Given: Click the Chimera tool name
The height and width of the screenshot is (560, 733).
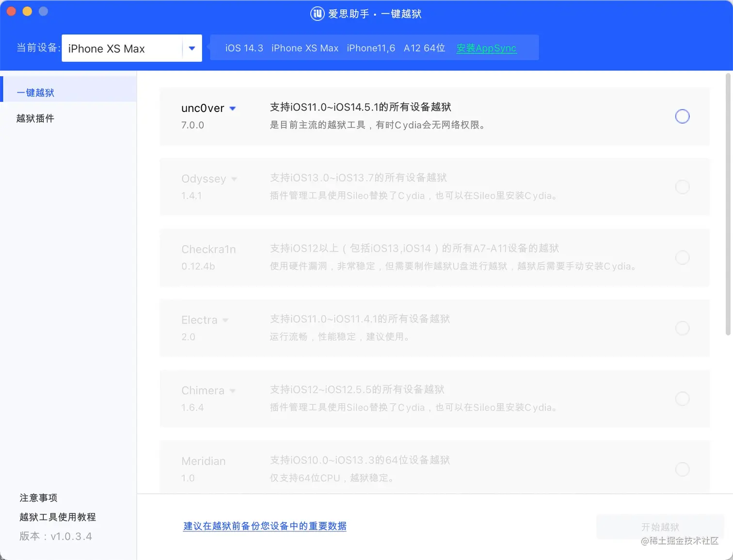Looking at the screenshot, I should pyautogui.click(x=203, y=390).
